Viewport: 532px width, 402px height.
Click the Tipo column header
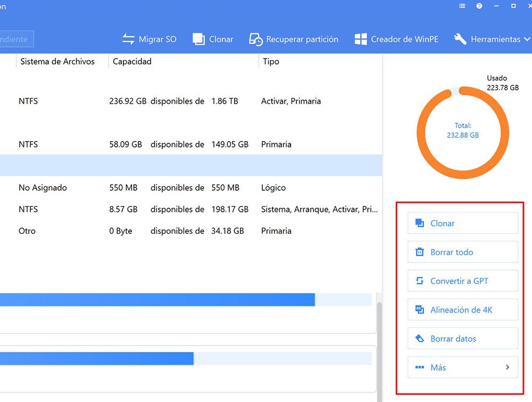tap(271, 62)
